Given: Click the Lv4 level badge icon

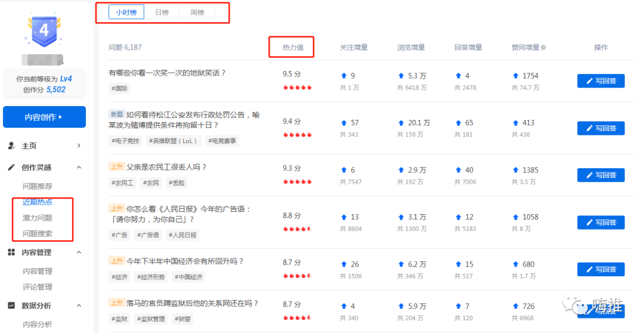Looking at the screenshot, I should (x=44, y=30).
